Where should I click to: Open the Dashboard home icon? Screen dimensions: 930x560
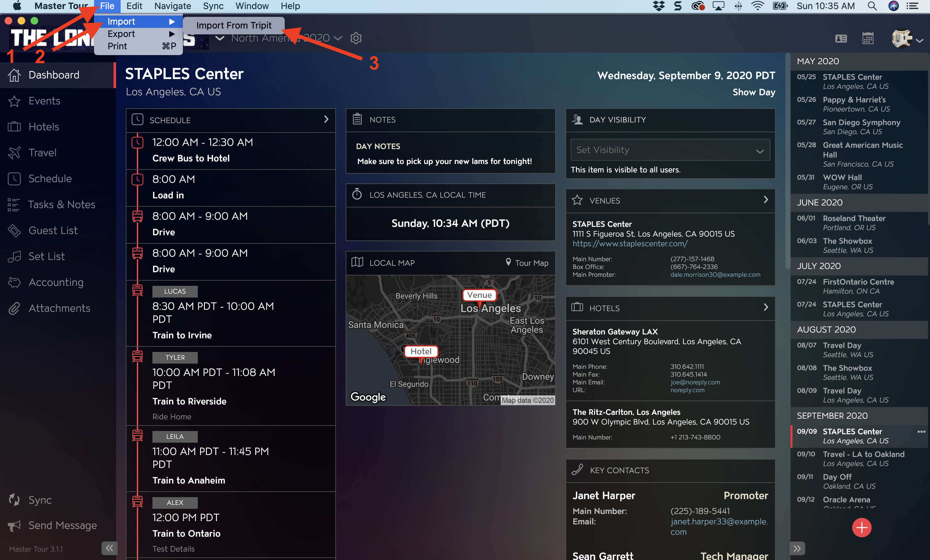coord(14,75)
